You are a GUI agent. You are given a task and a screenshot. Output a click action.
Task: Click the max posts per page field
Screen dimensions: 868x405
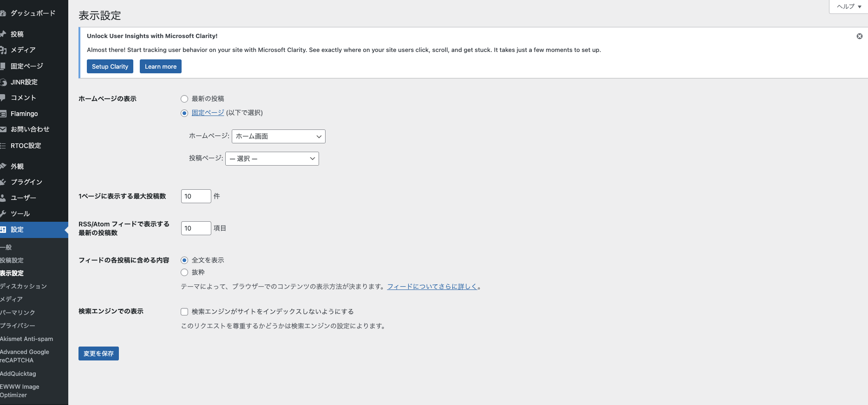196,196
